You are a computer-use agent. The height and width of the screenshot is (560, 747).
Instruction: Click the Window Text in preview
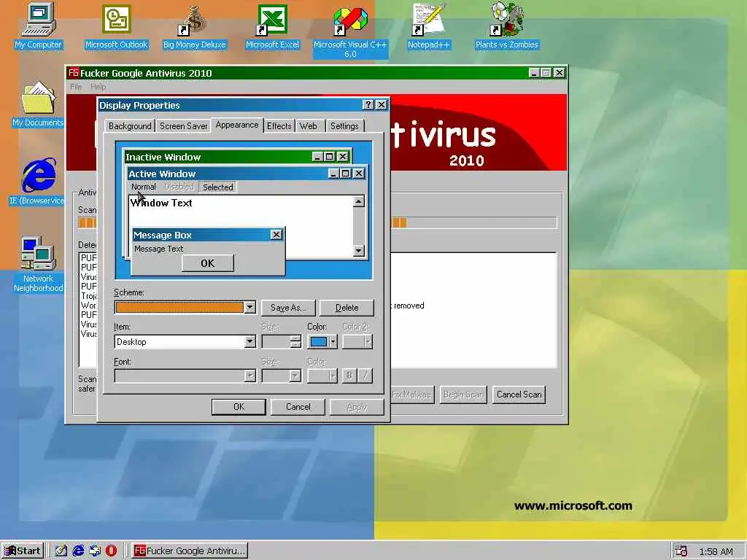pos(161,203)
